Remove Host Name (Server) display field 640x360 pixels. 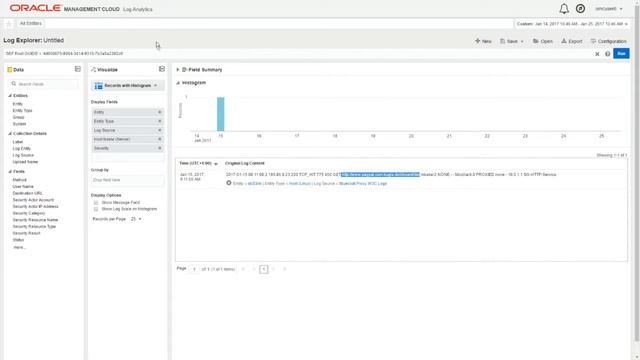160,139
